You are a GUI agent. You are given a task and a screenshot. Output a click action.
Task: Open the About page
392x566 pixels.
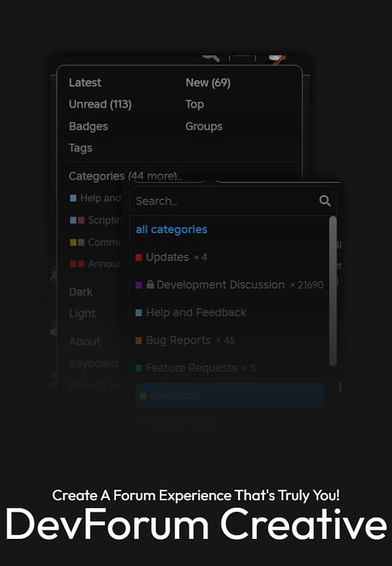click(84, 341)
